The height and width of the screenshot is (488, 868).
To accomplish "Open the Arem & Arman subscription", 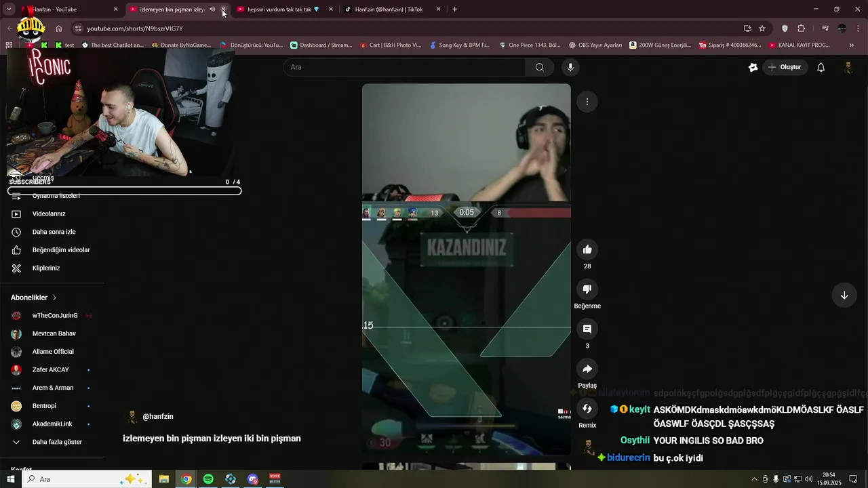I will click(x=52, y=388).
